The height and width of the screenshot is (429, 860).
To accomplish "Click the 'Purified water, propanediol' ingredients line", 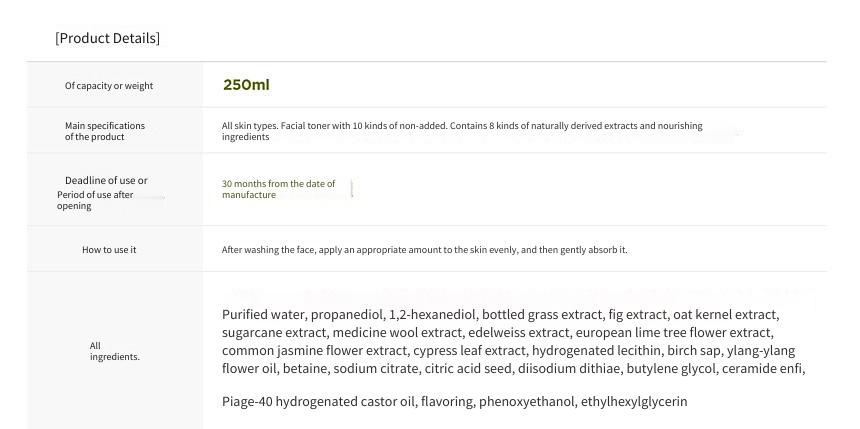I will coord(501,315).
